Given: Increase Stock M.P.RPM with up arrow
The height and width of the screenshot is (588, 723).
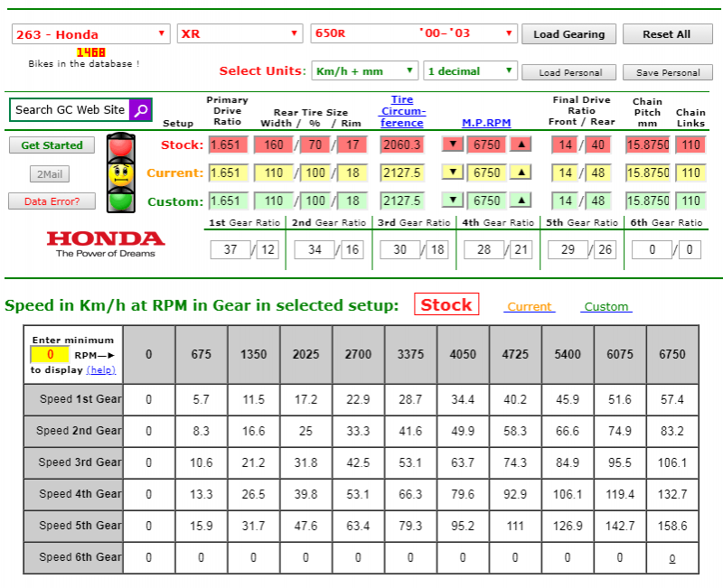Looking at the screenshot, I should click(520, 145).
